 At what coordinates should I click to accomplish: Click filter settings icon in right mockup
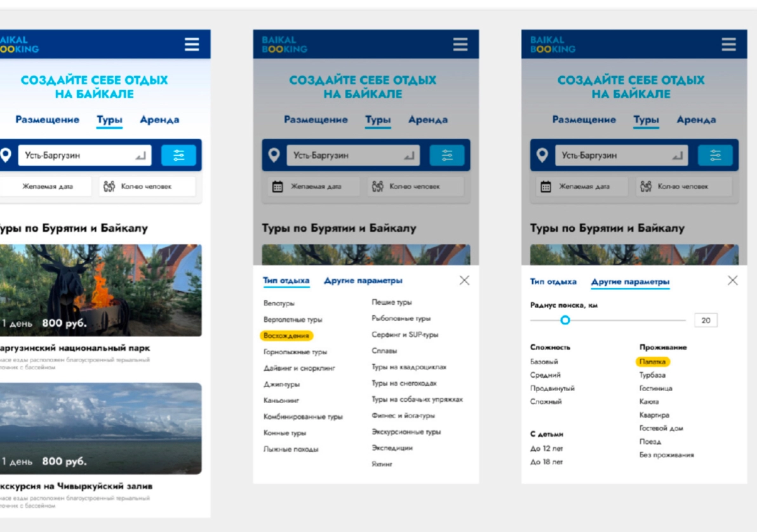pyautogui.click(x=716, y=156)
